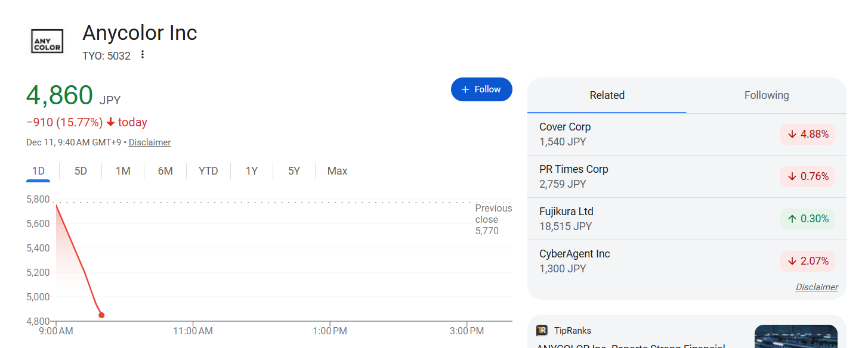The image size is (868, 348).
Task: Select the Max chart range tab
Action: click(337, 171)
